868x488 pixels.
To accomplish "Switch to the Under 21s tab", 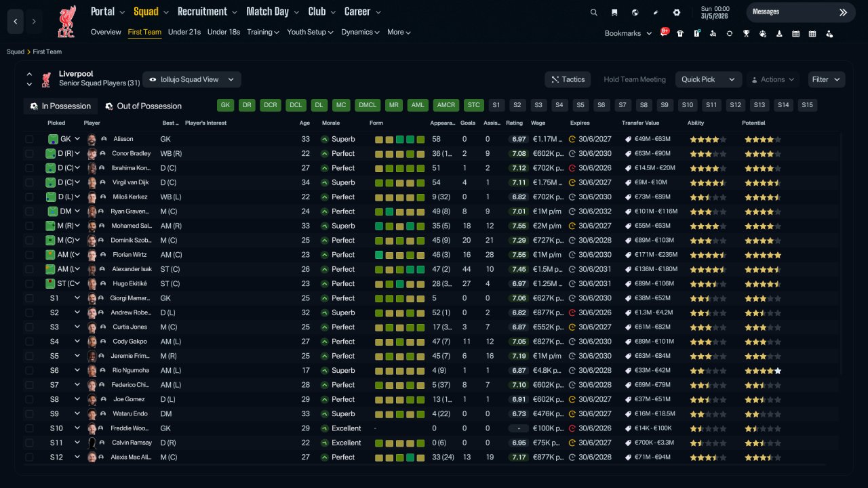I will 184,32.
